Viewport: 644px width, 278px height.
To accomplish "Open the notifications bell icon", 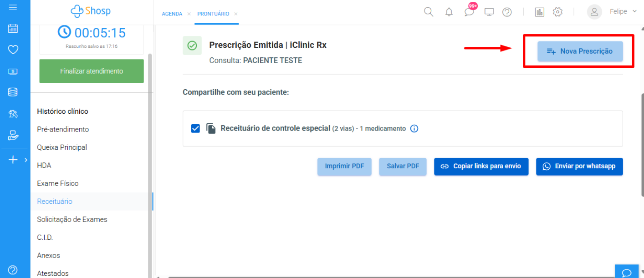I will pos(449,12).
